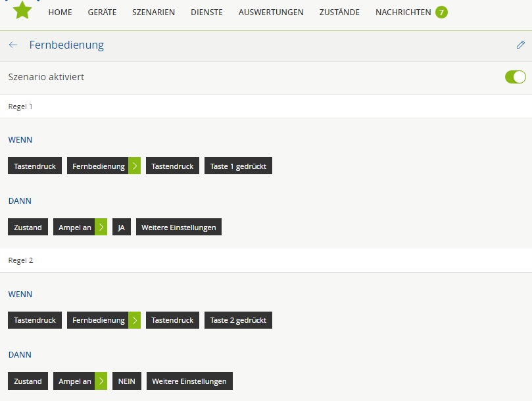Expand Fernbedienung chevron in Regel 1

pyautogui.click(x=134, y=166)
